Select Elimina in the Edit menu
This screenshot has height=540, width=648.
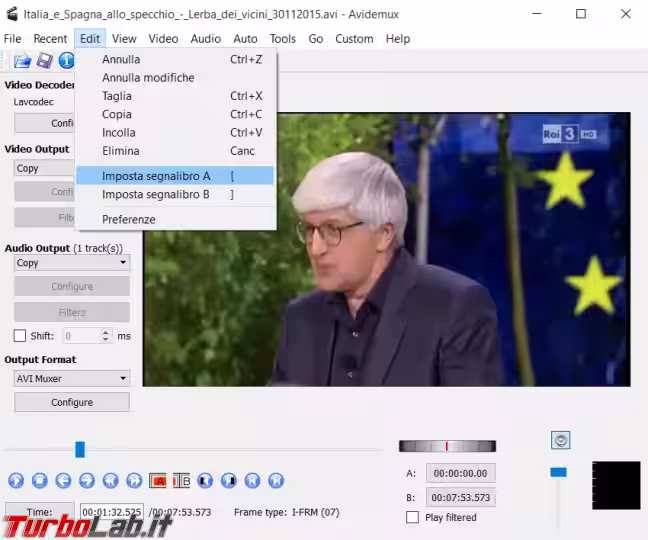click(x=175, y=151)
